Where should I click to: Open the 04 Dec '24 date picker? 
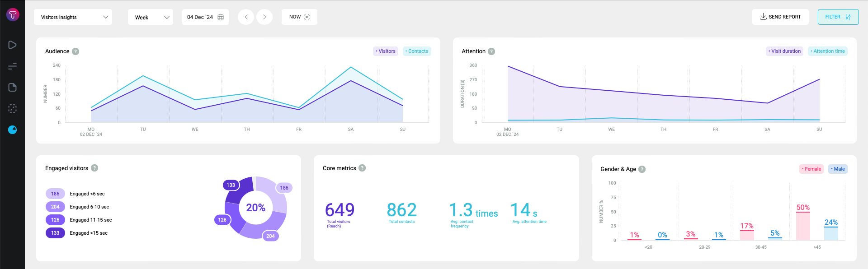[x=205, y=17]
